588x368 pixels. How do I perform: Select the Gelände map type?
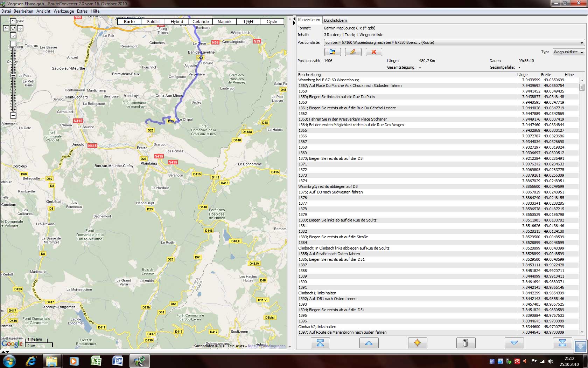click(x=201, y=22)
